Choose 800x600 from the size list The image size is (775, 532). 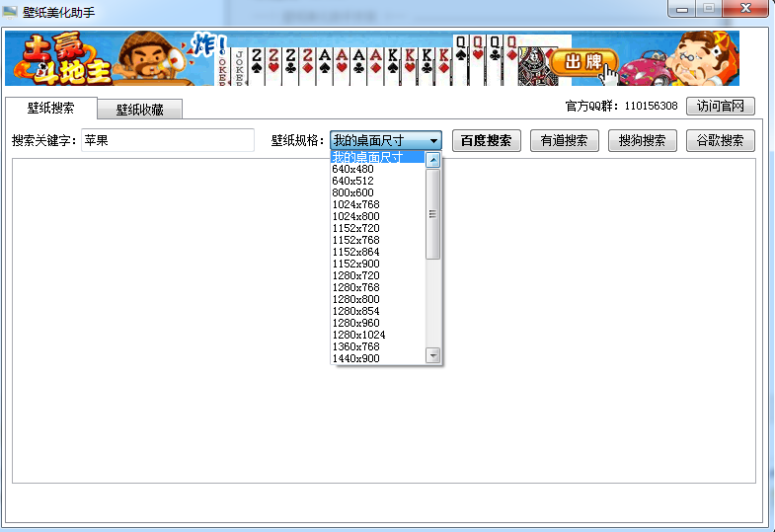352,192
